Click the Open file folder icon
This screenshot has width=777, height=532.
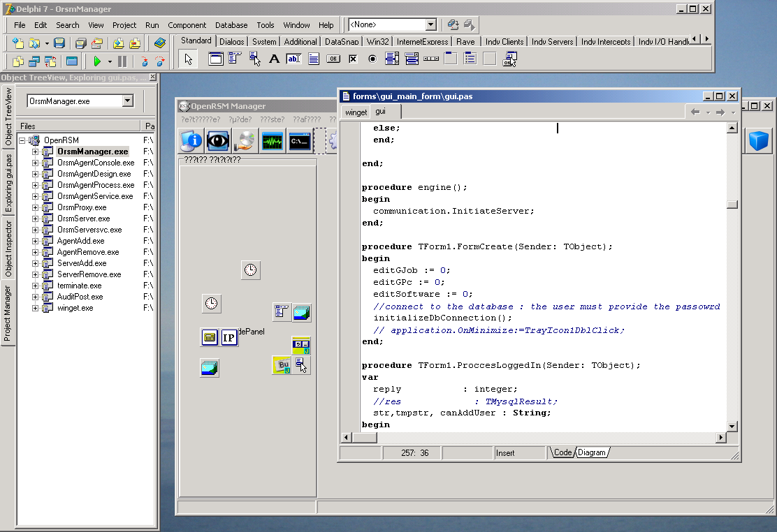pos(34,43)
